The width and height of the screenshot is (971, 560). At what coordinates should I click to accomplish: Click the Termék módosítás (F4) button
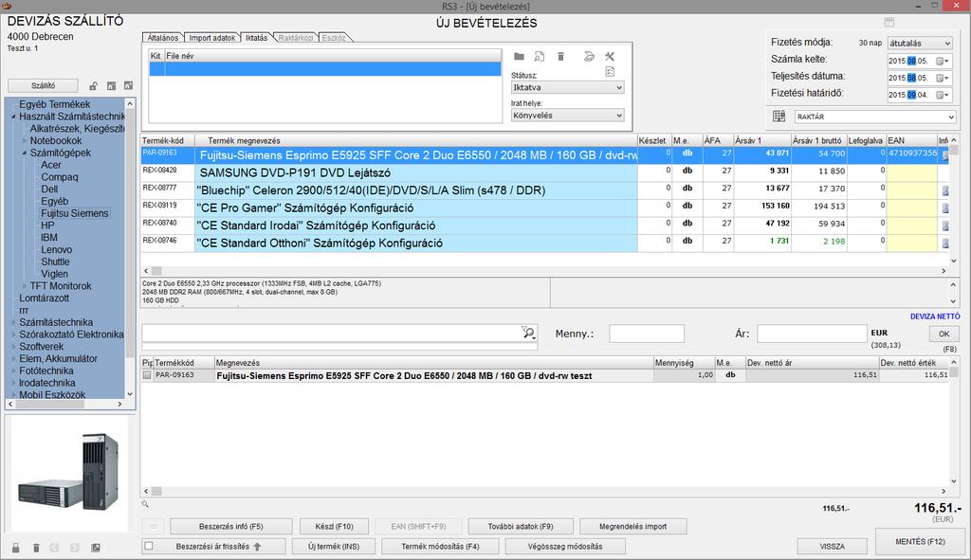[440, 547]
